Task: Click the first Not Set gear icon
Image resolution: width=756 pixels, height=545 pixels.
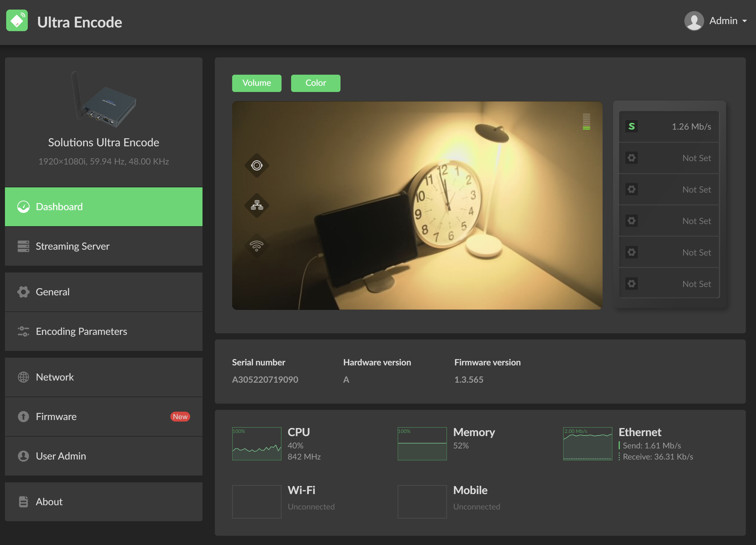Action: 631,158
